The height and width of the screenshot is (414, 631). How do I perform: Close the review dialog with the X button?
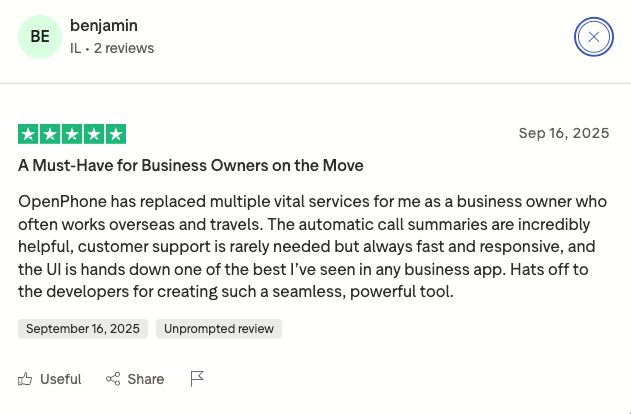pos(594,38)
